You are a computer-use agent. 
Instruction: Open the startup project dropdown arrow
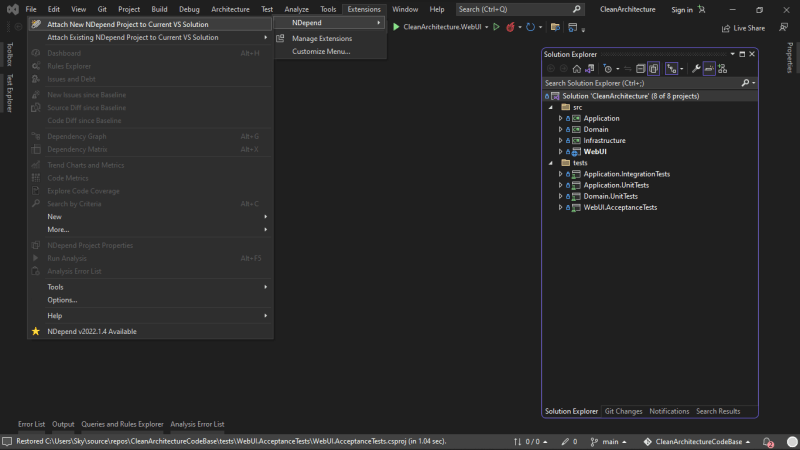486,27
